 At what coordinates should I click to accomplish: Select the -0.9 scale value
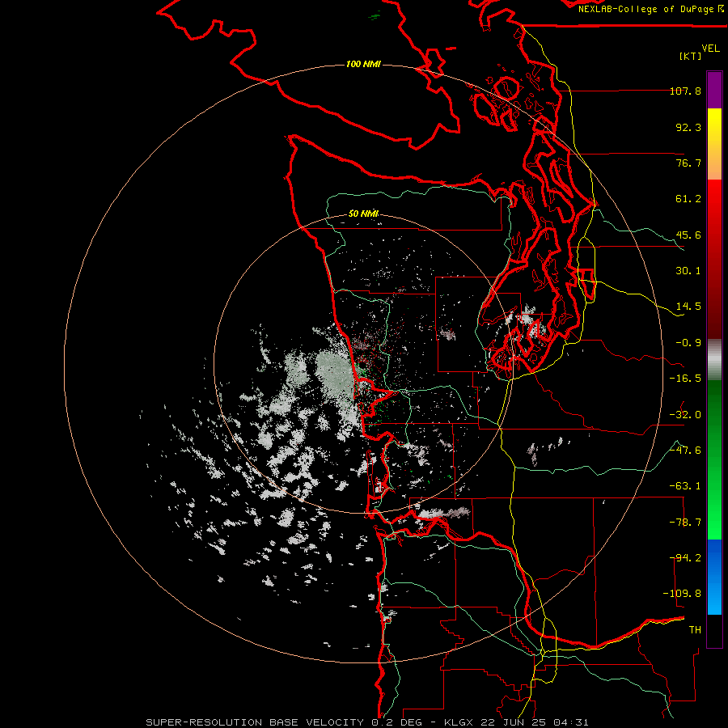[x=688, y=343]
